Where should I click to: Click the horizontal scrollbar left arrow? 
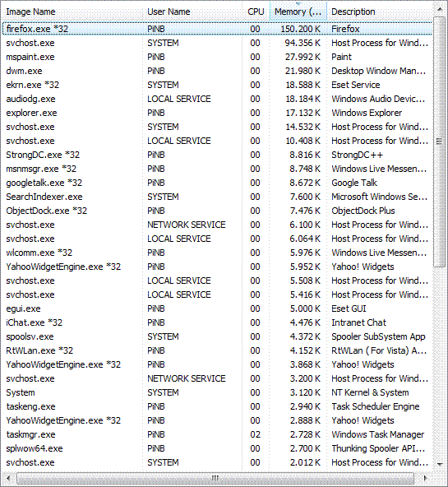(8, 478)
